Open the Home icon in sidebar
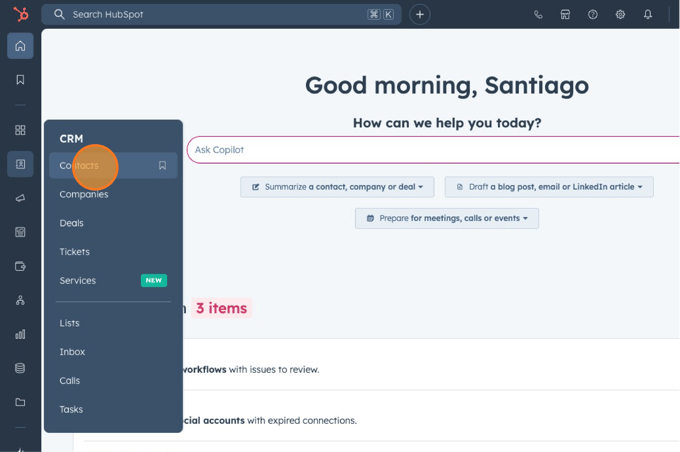Viewport: 680px width, 452px height. coord(20,46)
